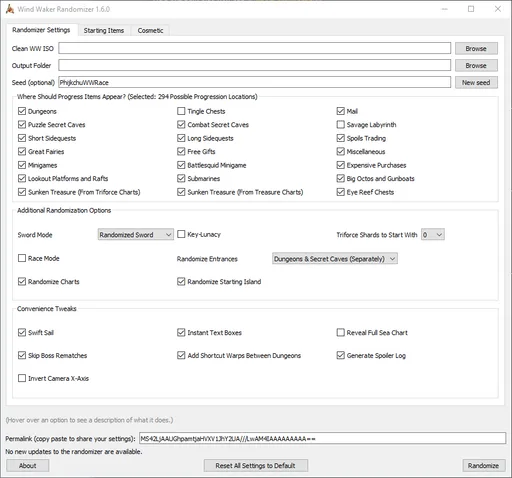Browse for the Clean WW ISO file
The image size is (512, 478).
click(x=476, y=49)
